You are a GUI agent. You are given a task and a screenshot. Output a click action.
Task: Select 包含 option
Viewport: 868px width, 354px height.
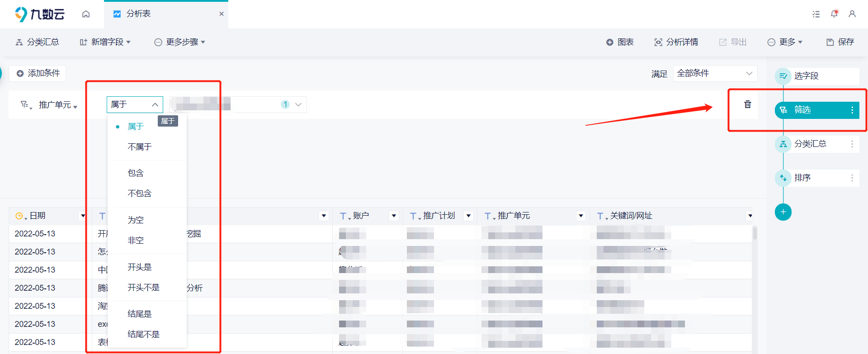(x=147, y=173)
